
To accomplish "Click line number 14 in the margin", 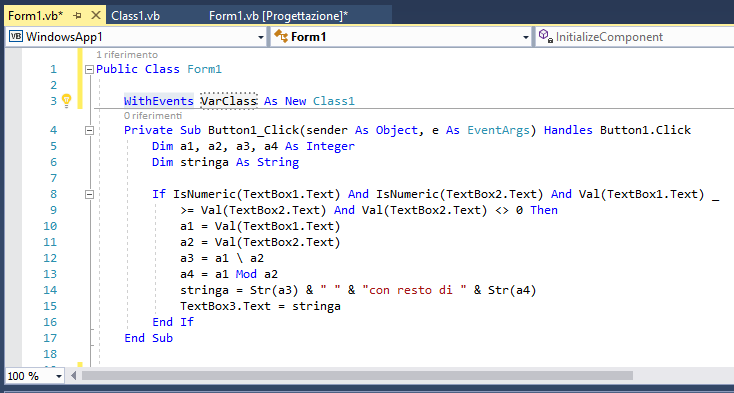I will tap(50, 290).
